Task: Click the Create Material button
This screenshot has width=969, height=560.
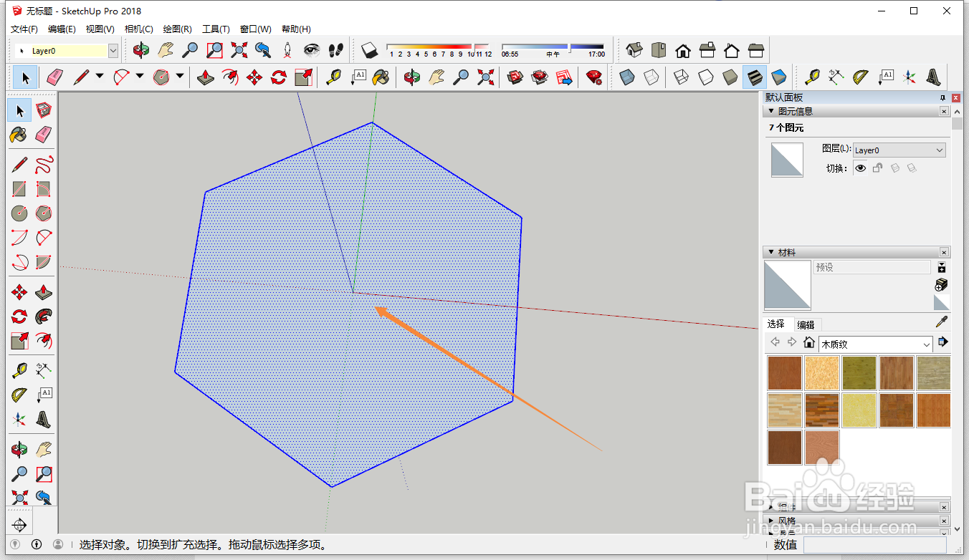Action: point(942,285)
